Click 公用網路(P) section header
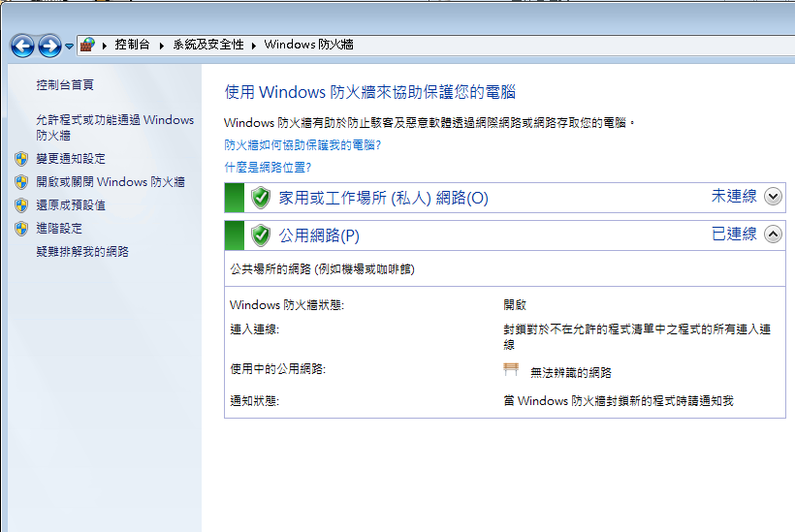Image resolution: width=795 pixels, height=532 pixels. coord(319,235)
